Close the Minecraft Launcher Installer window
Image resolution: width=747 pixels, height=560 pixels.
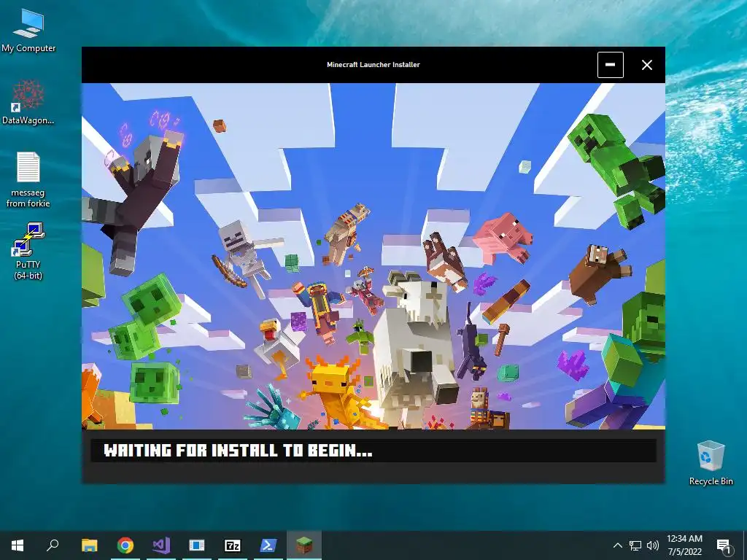646,65
